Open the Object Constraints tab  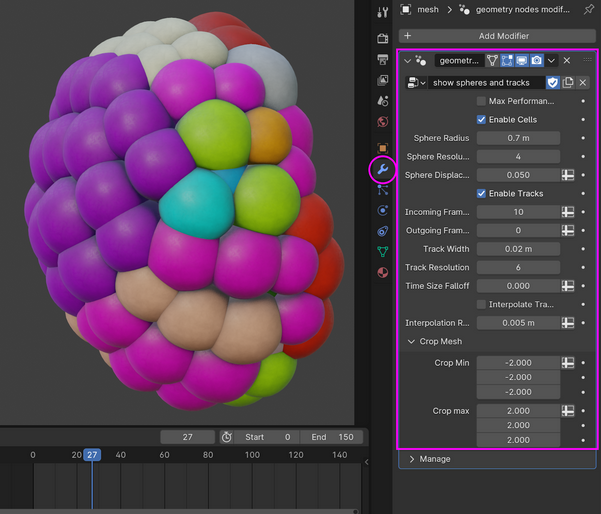[x=383, y=231]
